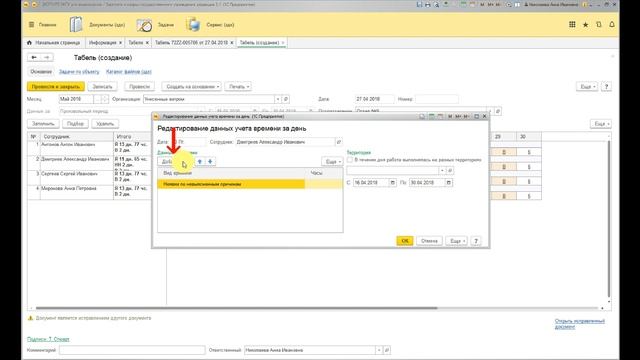The height and width of the screenshot is (360, 640).
Task: Open calendar for the 'С' start date
Action: point(393,182)
